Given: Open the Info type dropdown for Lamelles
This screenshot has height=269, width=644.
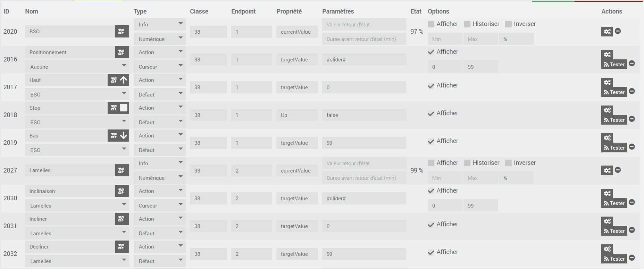Looking at the screenshot, I should pyautogui.click(x=160, y=163).
